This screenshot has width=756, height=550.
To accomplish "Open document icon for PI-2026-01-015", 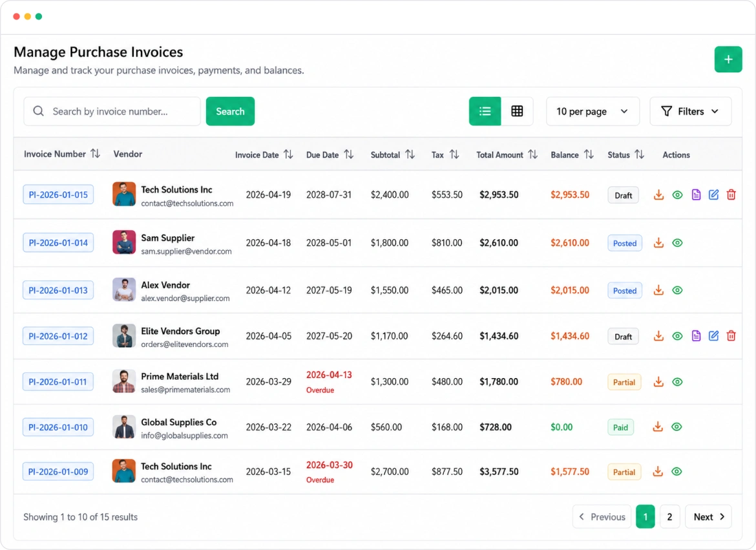I will (696, 195).
